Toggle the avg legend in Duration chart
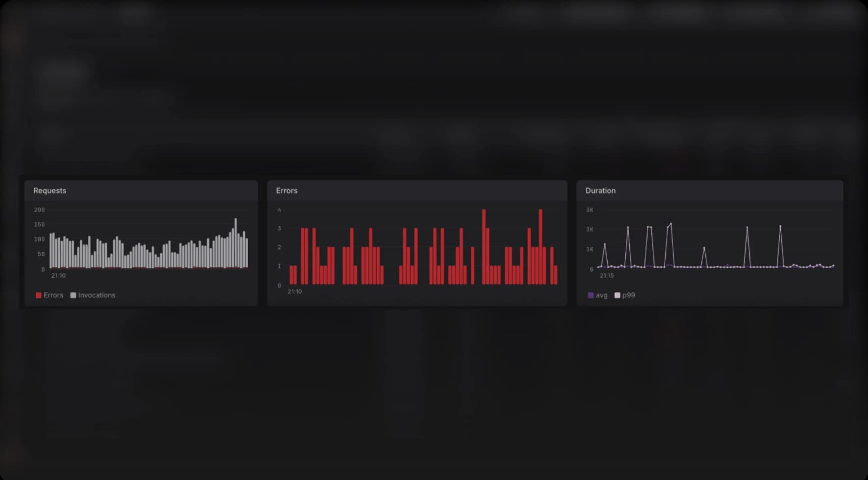 click(597, 295)
